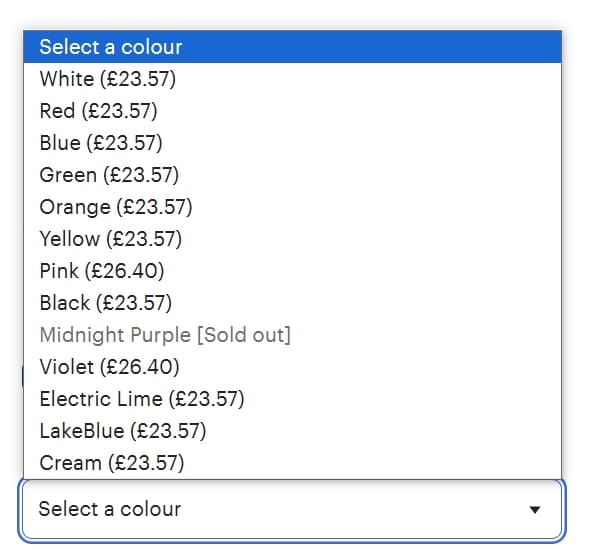This screenshot has height=550, width=592.
Task: Select Green (£23.57) colour
Action: (x=293, y=175)
